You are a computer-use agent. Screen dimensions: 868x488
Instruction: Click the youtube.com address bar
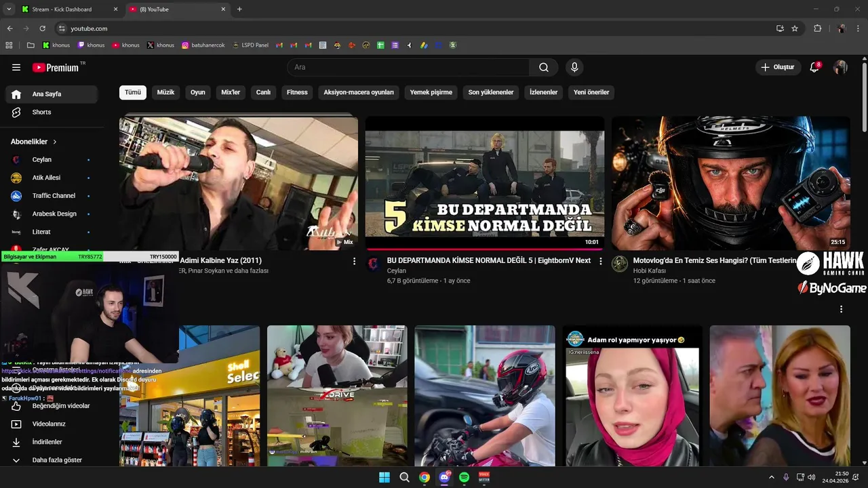(414, 28)
